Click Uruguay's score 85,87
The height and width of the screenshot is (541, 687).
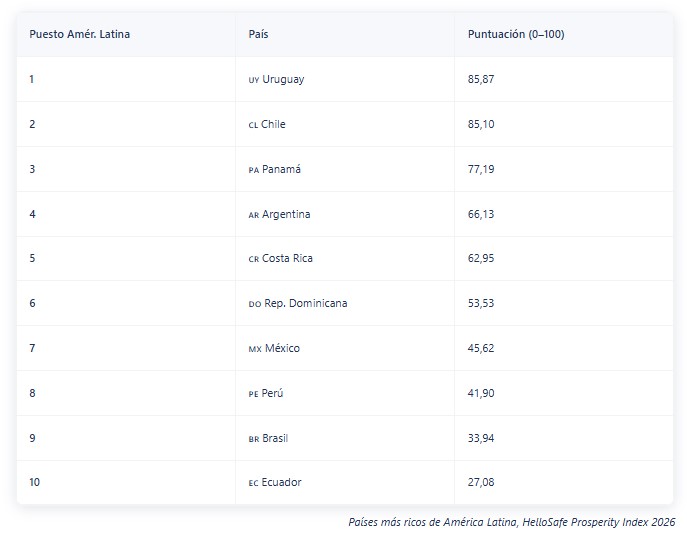tap(481, 79)
